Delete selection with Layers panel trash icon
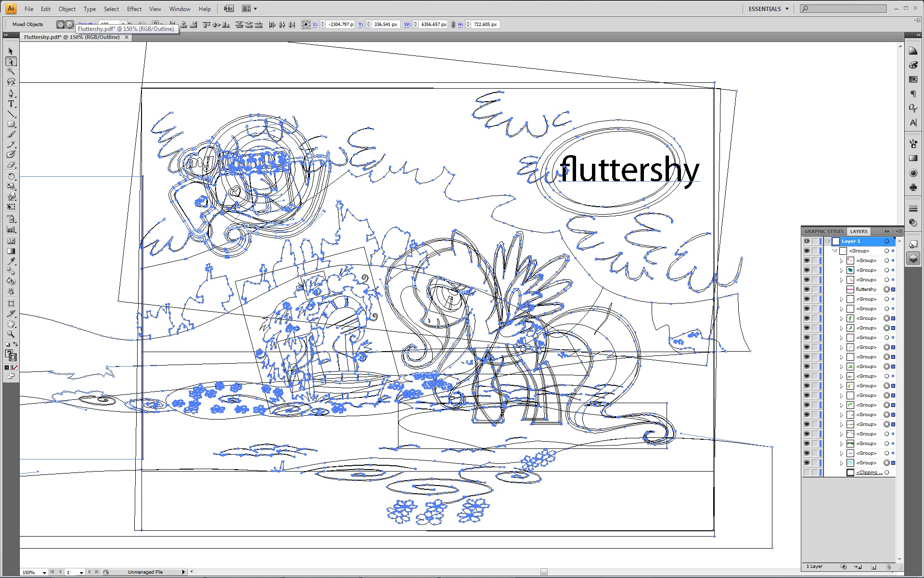Screen dimensions: 924x578 [x=888, y=567]
